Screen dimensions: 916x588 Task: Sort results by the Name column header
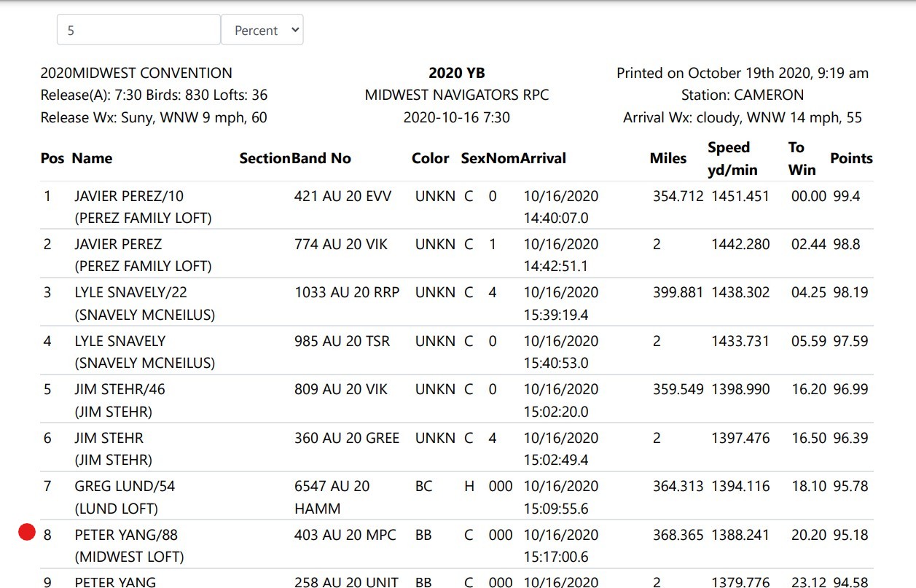[92, 157]
